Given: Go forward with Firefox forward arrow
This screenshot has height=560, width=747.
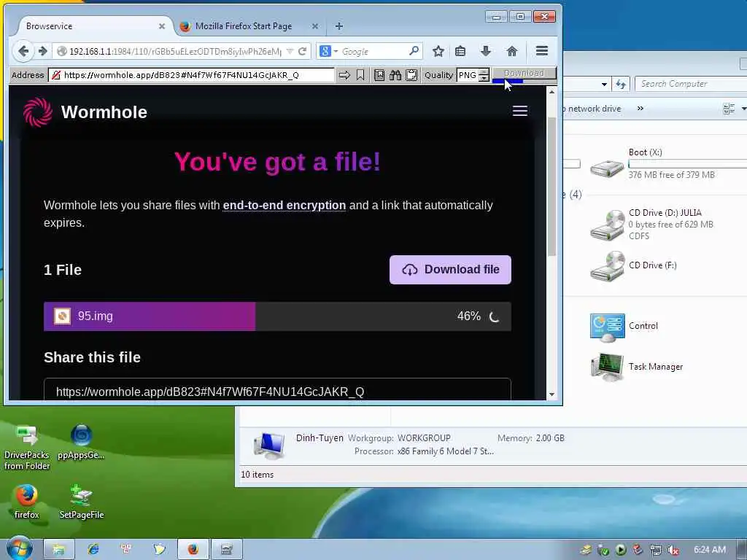Looking at the screenshot, I should click(x=43, y=51).
